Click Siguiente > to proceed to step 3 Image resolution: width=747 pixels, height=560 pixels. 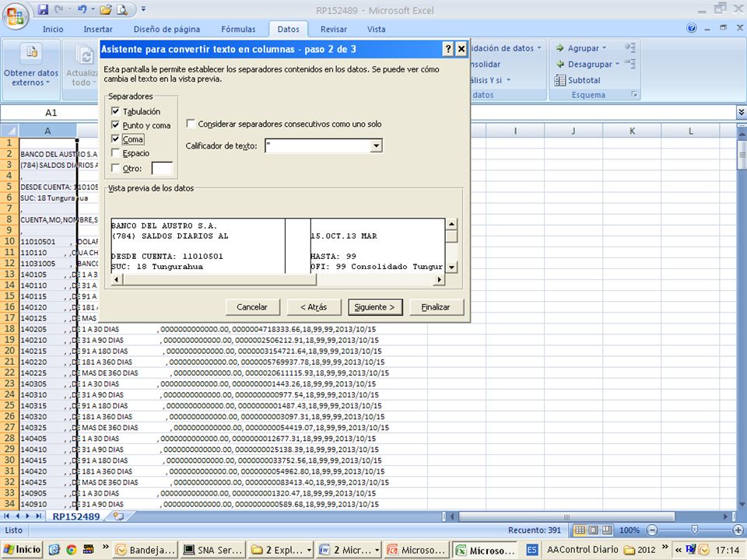(x=375, y=307)
